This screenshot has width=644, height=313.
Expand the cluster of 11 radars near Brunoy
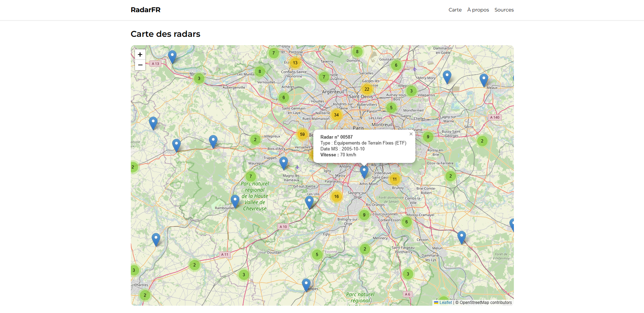tap(395, 179)
